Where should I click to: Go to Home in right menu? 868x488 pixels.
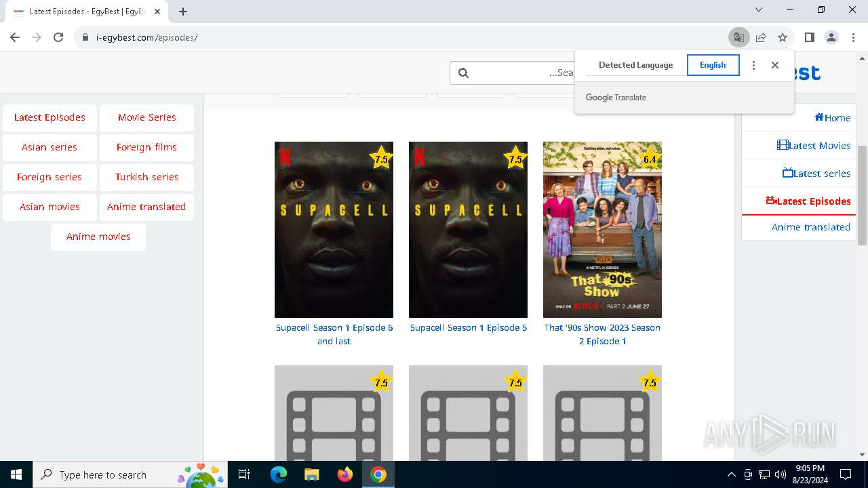(x=799, y=118)
